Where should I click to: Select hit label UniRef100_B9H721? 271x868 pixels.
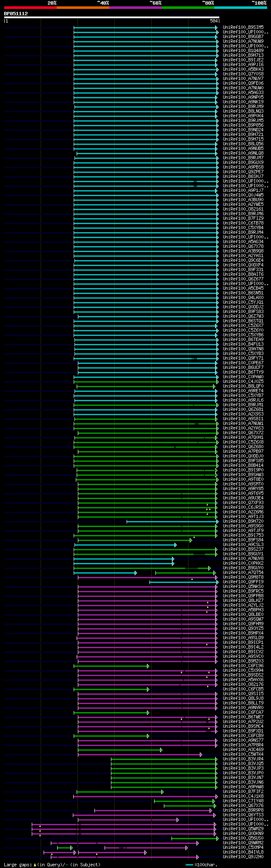tap(243, 135)
